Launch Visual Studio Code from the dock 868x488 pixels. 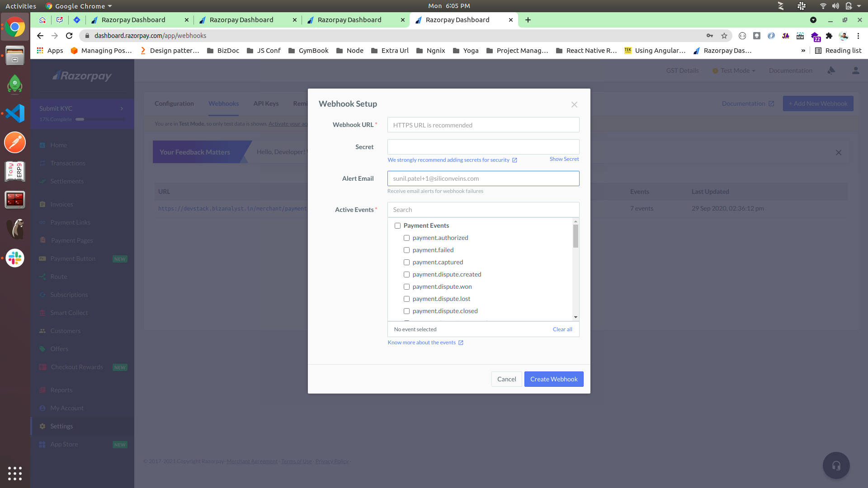click(x=15, y=113)
